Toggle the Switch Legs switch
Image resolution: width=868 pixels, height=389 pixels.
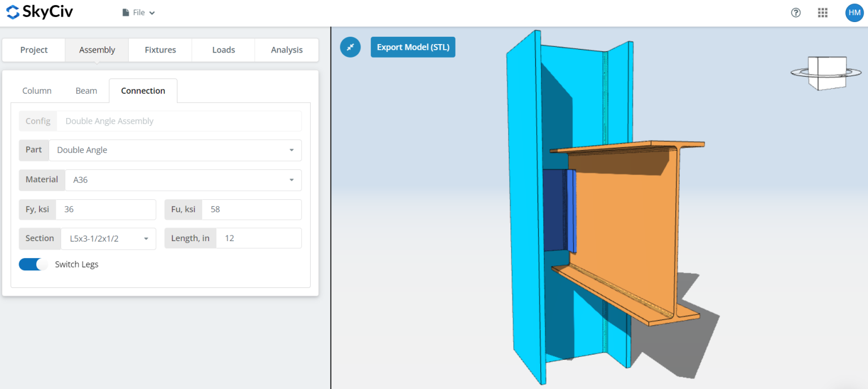coord(33,264)
